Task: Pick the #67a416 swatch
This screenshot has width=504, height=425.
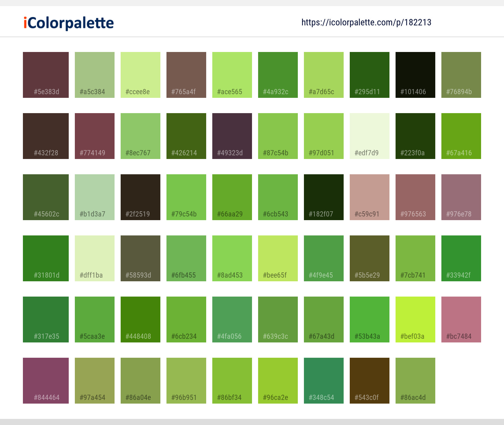Action: (461, 136)
